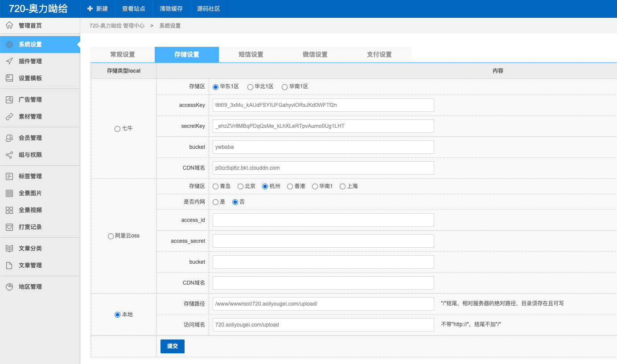Click 查看站点 in top bar
The height and width of the screenshot is (364, 617).
pyautogui.click(x=134, y=9)
